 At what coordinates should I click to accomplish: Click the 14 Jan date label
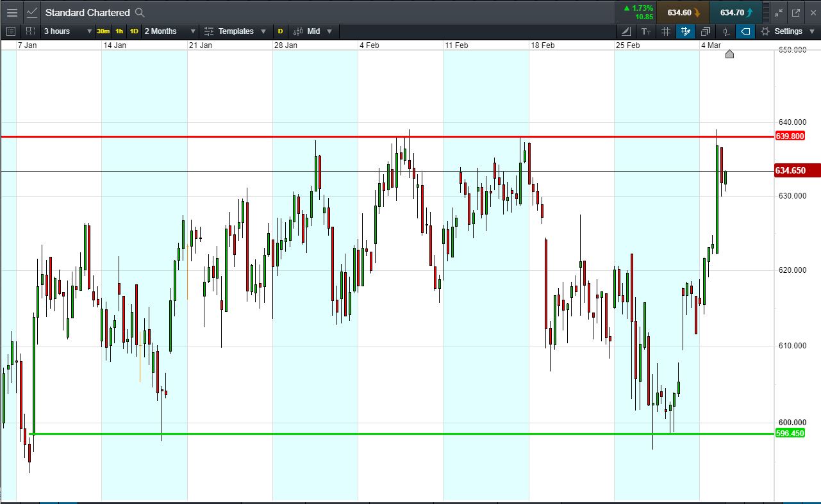click(115, 45)
